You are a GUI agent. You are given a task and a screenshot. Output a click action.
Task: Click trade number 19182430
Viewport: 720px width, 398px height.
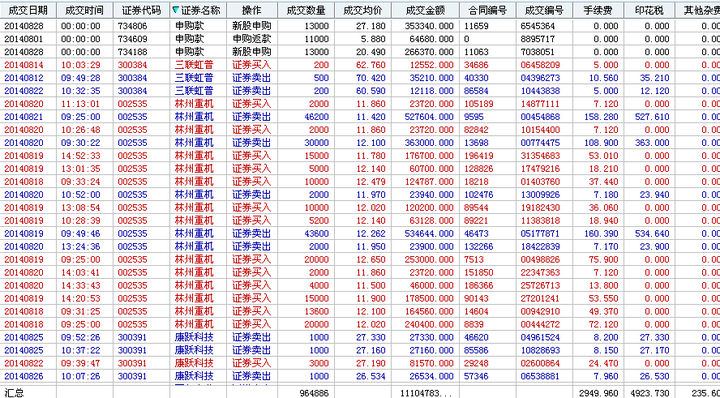tap(540, 207)
